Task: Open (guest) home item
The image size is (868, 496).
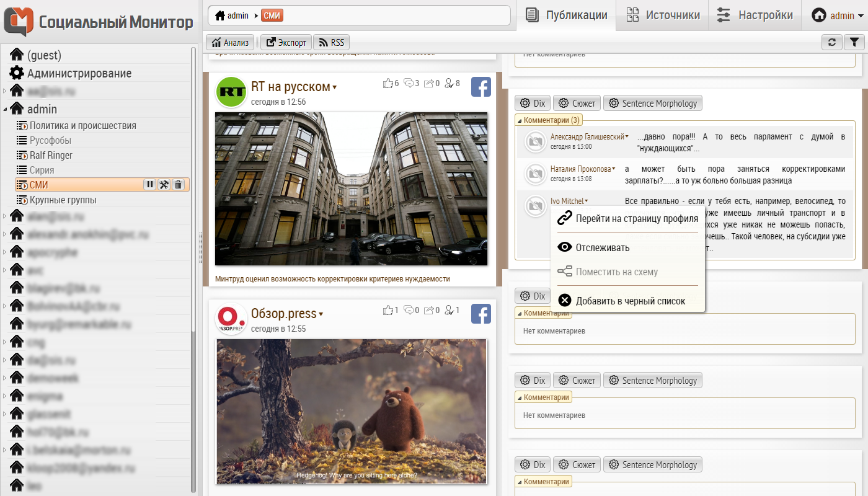Action: tap(44, 55)
